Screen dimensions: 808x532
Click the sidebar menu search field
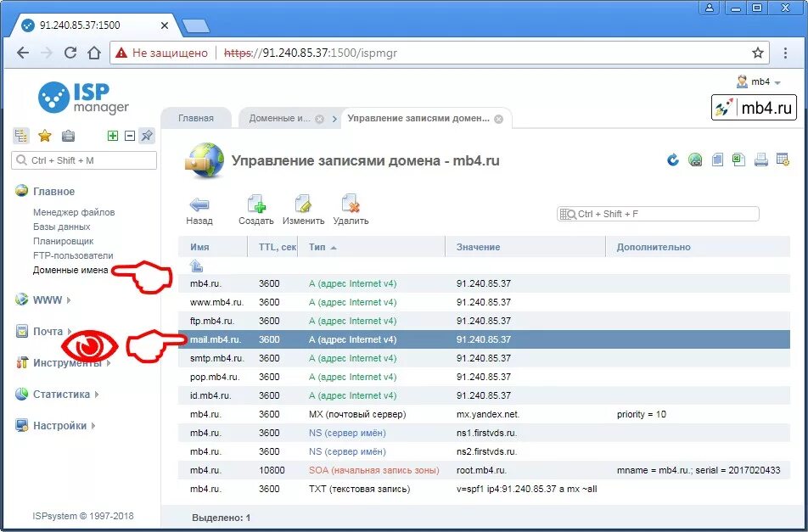click(84, 160)
